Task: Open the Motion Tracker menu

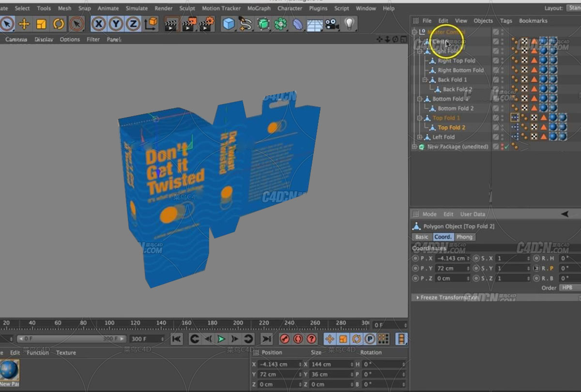Action: point(221,8)
